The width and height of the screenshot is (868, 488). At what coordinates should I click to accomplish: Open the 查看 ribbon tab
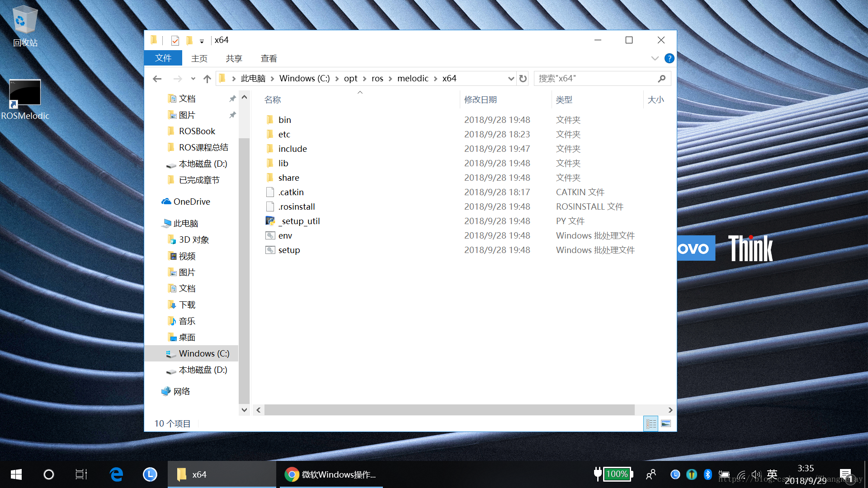click(x=269, y=58)
